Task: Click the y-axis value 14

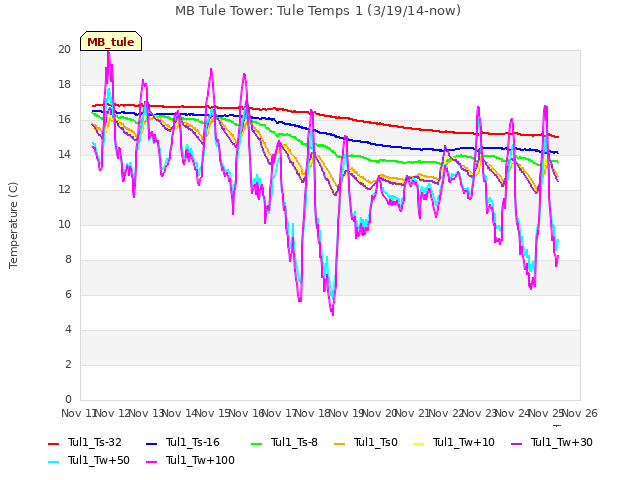Action: click(64, 154)
